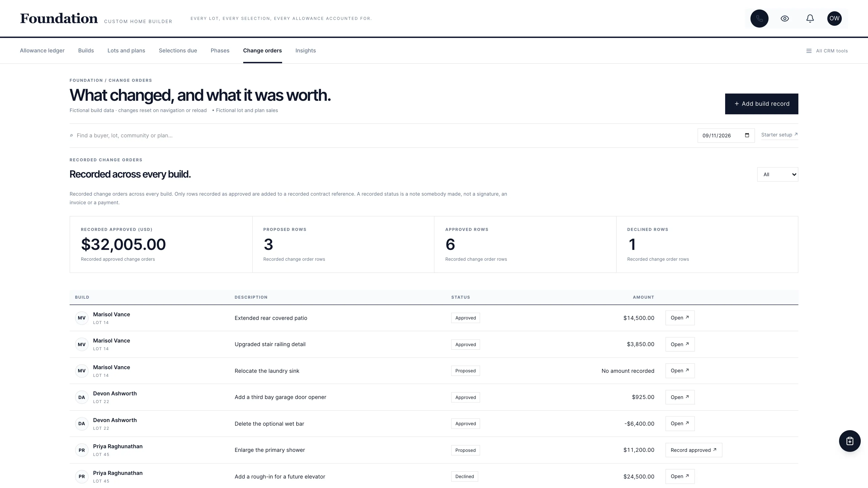Screen dimensions: 868x488
Task: Click the Add build record button
Action: tap(762, 104)
